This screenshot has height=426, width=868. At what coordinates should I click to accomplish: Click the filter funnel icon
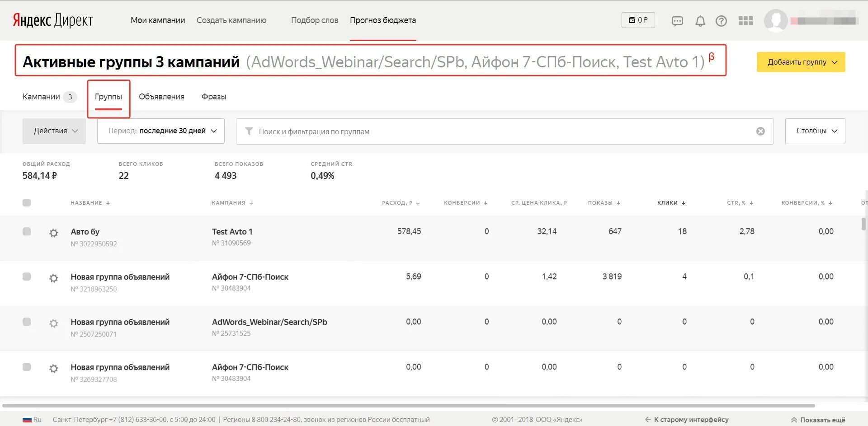(x=249, y=131)
